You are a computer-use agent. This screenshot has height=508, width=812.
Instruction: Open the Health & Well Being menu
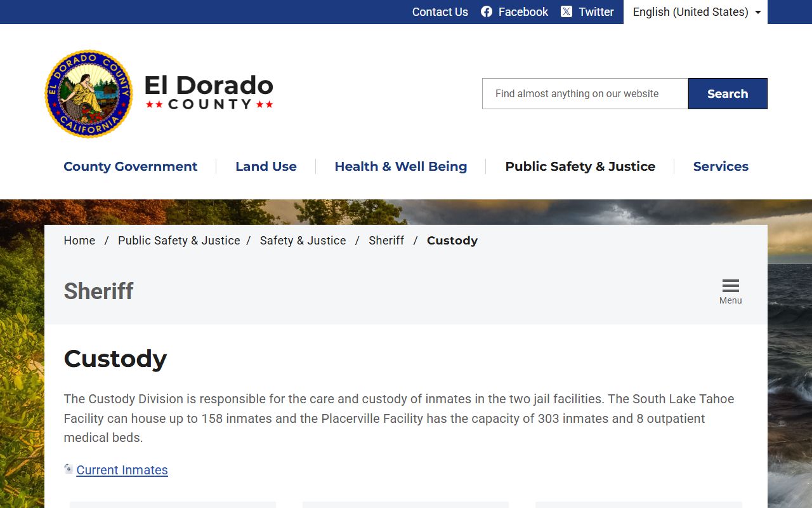pyautogui.click(x=401, y=166)
